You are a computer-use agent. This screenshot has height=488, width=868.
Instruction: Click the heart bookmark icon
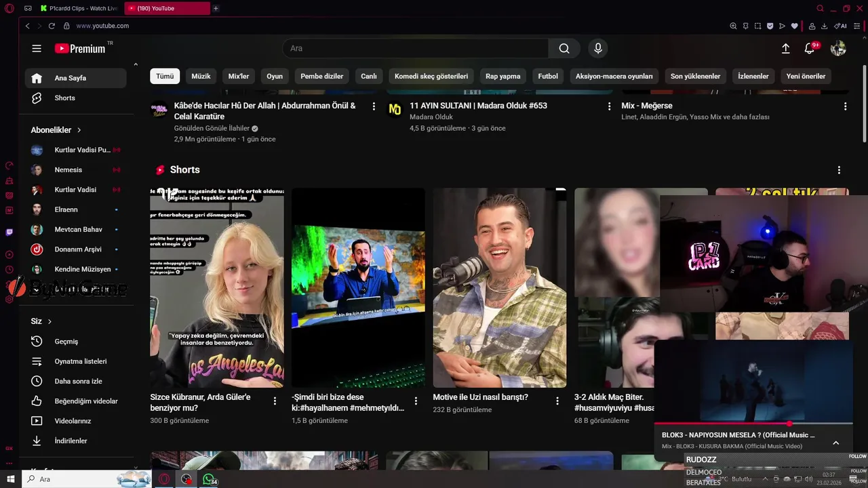tap(794, 26)
